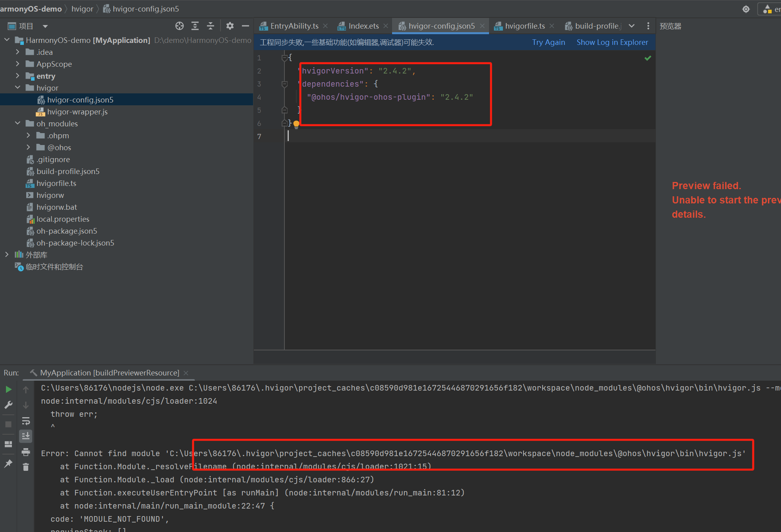Click the expand all icon in project panel
The width and height of the screenshot is (781, 532).
click(x=195, y=26)
